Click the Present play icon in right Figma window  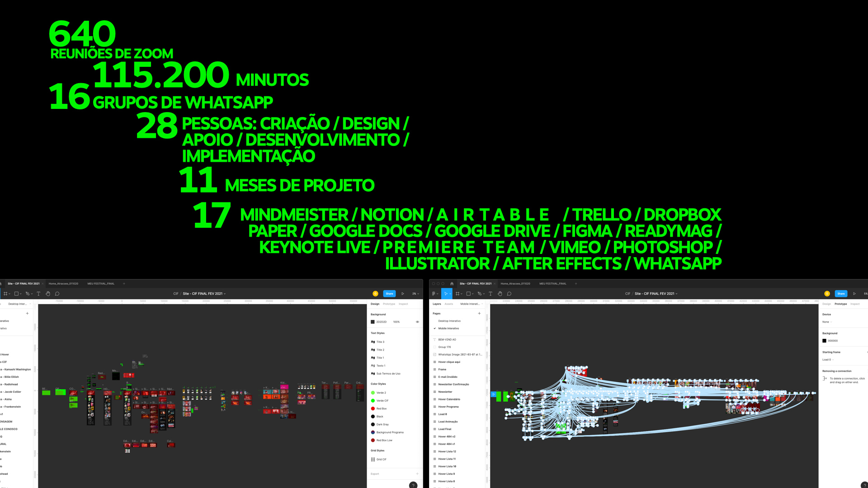coord(854,294)
